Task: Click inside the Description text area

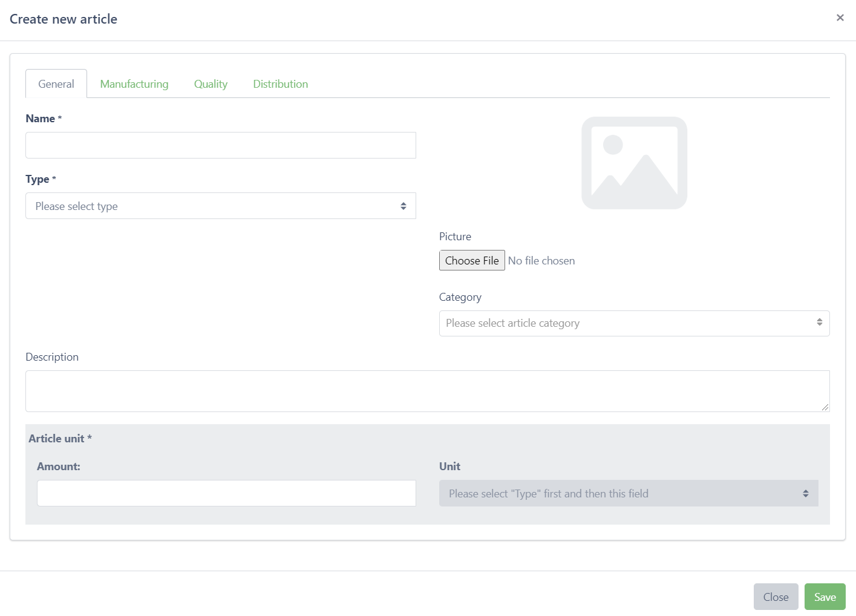Action: (427, 391)
